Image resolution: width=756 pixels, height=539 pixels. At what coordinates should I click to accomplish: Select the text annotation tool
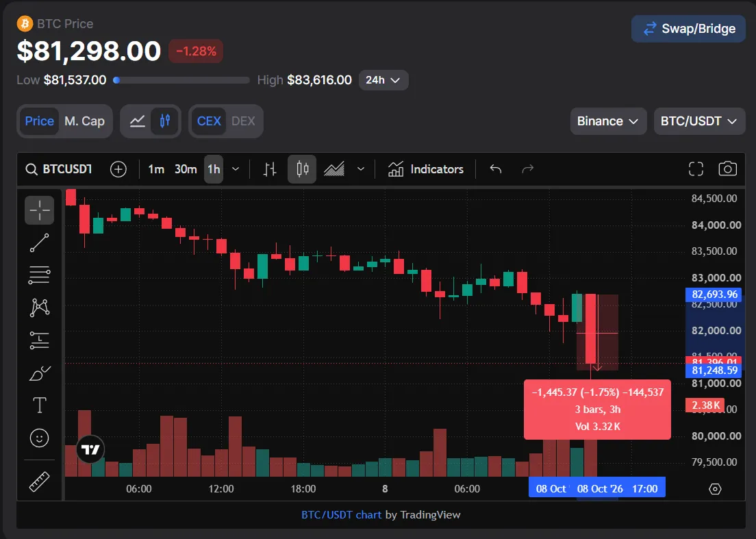[x=40, y=405]
